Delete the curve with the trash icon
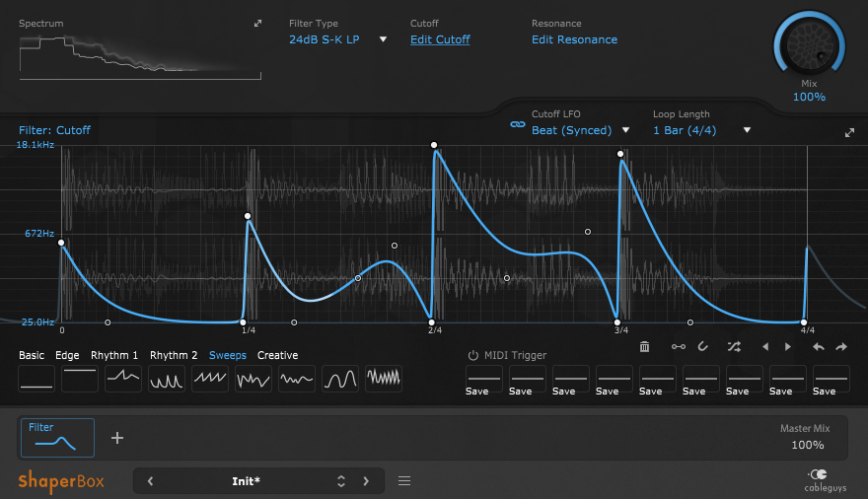The width and height of the screenshot is (868, 499). 644,346
